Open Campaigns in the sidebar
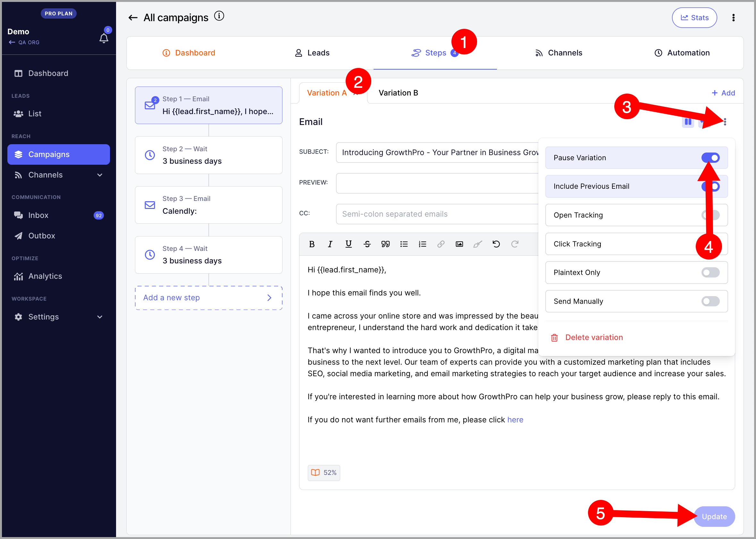 tap(58, 154)
